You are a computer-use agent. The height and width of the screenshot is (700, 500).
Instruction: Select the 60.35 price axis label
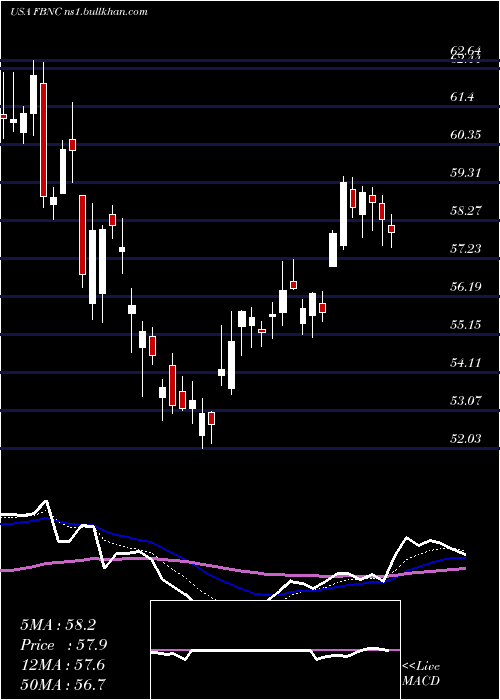(x=466, y=134)
